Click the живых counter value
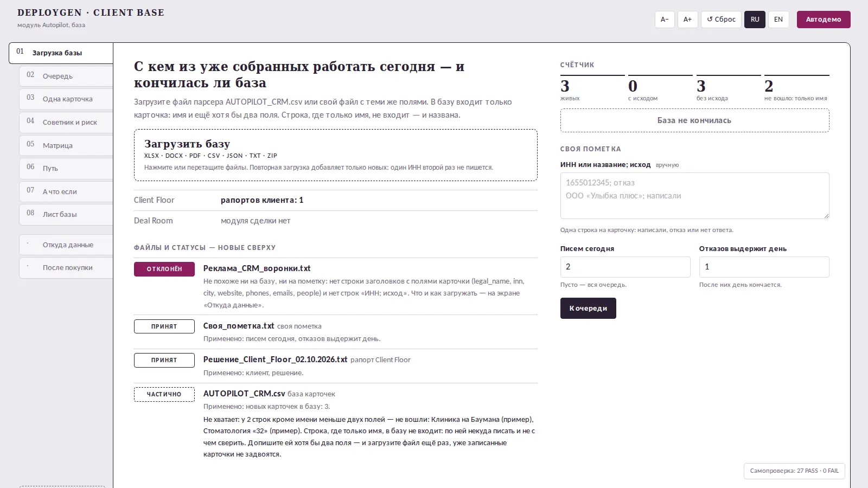The image size is (868, 488). (x=565, y=86)
